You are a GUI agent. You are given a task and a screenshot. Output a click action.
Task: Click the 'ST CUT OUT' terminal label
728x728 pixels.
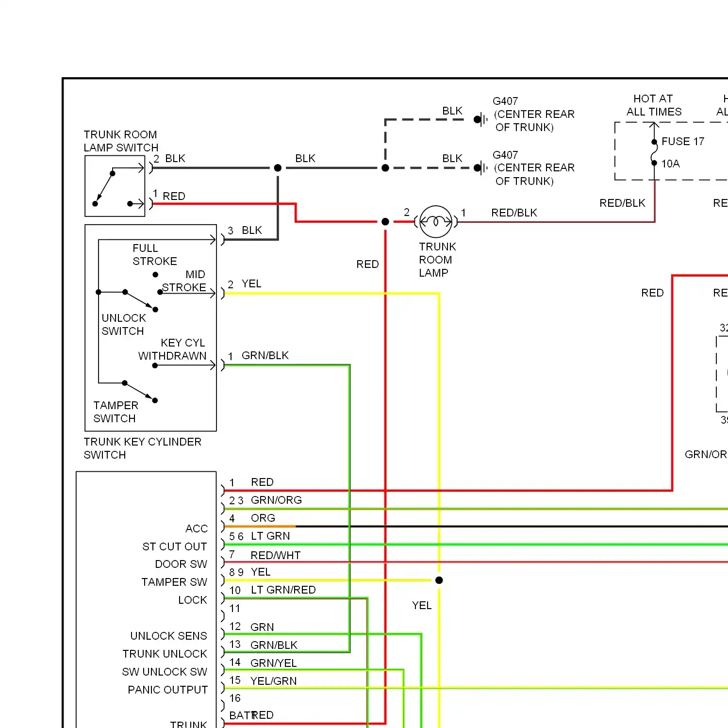point(175,547)
